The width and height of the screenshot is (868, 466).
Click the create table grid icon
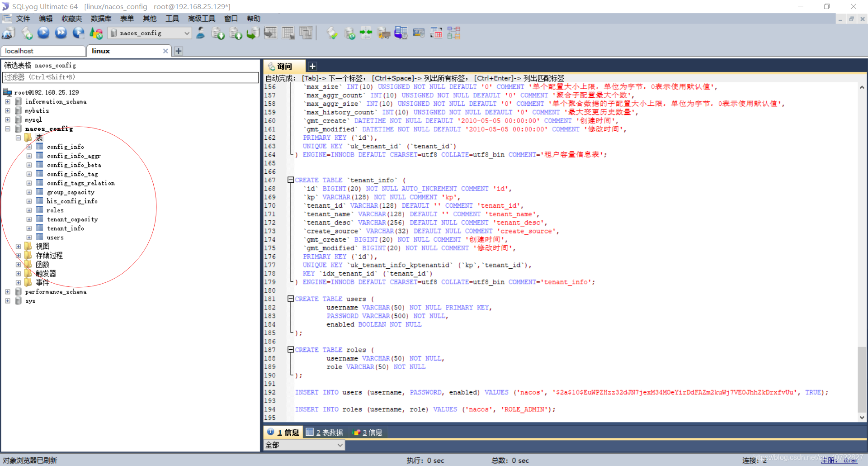coord(270,33)
